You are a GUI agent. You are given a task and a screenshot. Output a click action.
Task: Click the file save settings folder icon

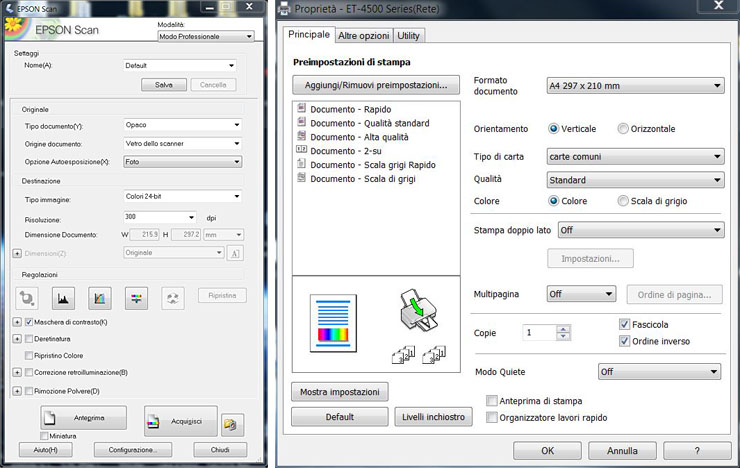(x=232, y=424)
